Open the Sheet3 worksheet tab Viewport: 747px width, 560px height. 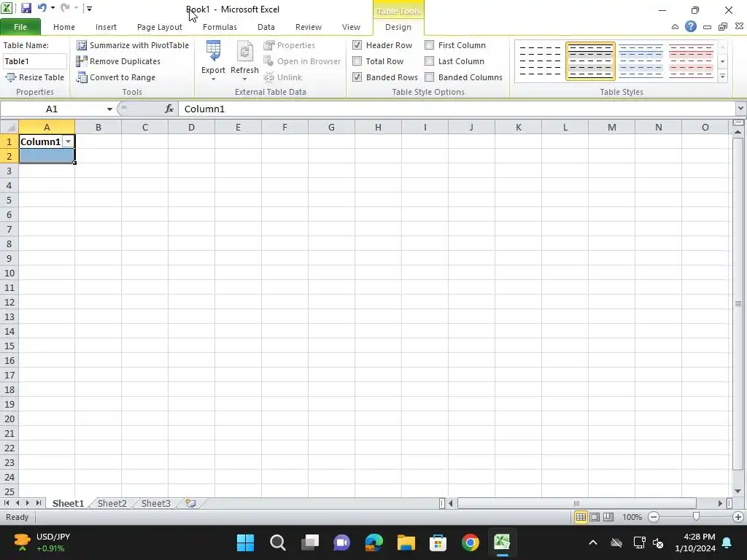tap(156, 503)
